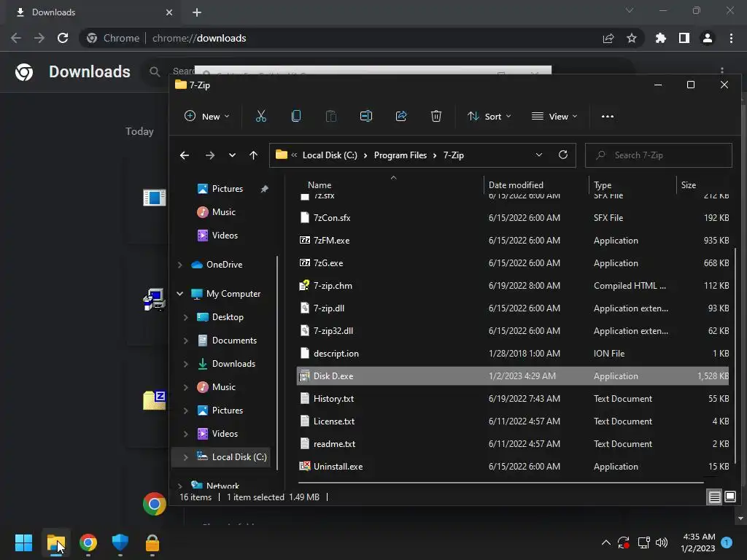Viewport: 747px width, 560px height.
Task: Click the Chrome bookmark star icon
Action: [632, 38]
